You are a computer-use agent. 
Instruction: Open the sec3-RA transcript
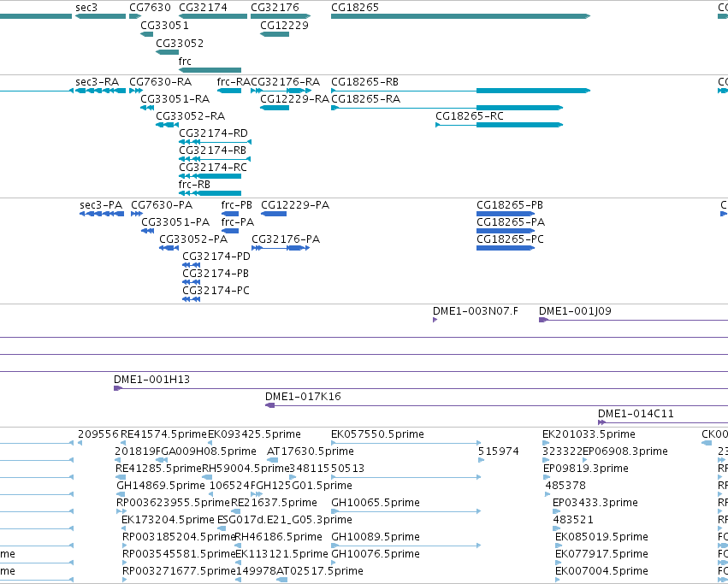[100, 91]
